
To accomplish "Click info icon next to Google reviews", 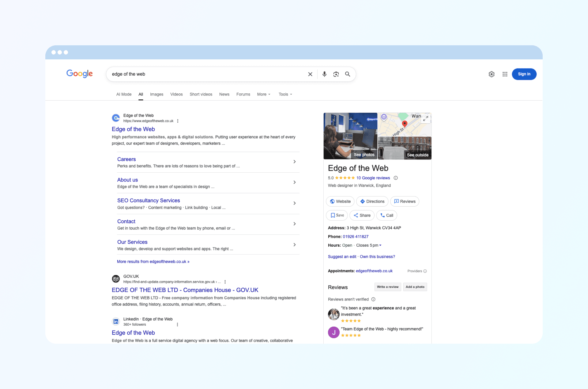I will pos(396,178).
